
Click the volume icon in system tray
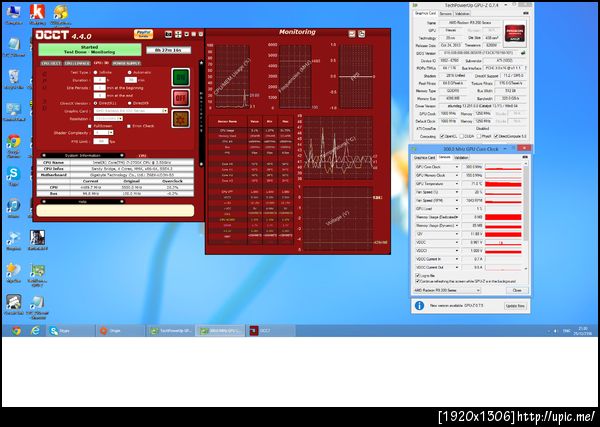[556, 331]
